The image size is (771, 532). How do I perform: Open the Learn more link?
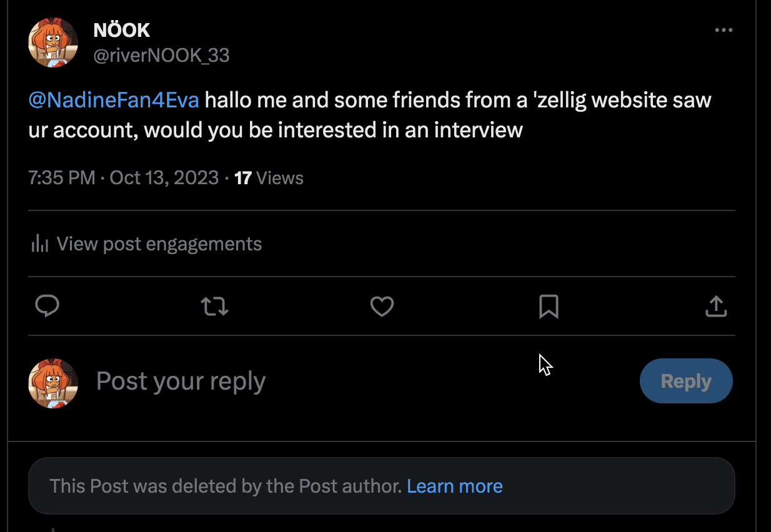tap(454, 486)
